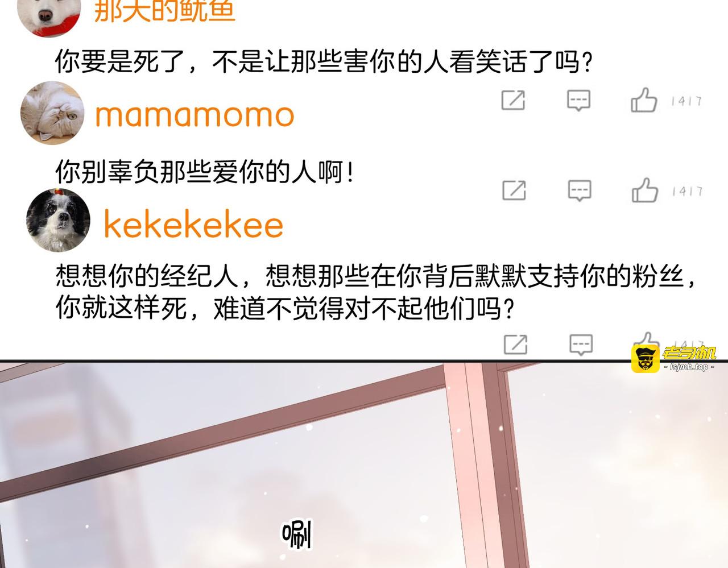Image resolution: width=728 pixels, height=568 pixels.
Task: Click the username 那大的鱿鱼
Action: pyautogui.click(x=164, y=11)
